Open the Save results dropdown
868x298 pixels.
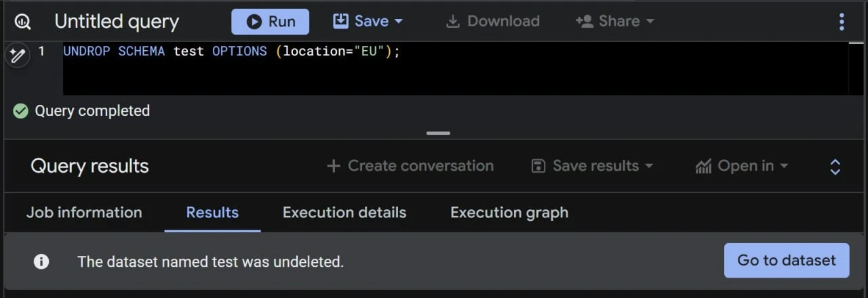(x=592, y=167)
